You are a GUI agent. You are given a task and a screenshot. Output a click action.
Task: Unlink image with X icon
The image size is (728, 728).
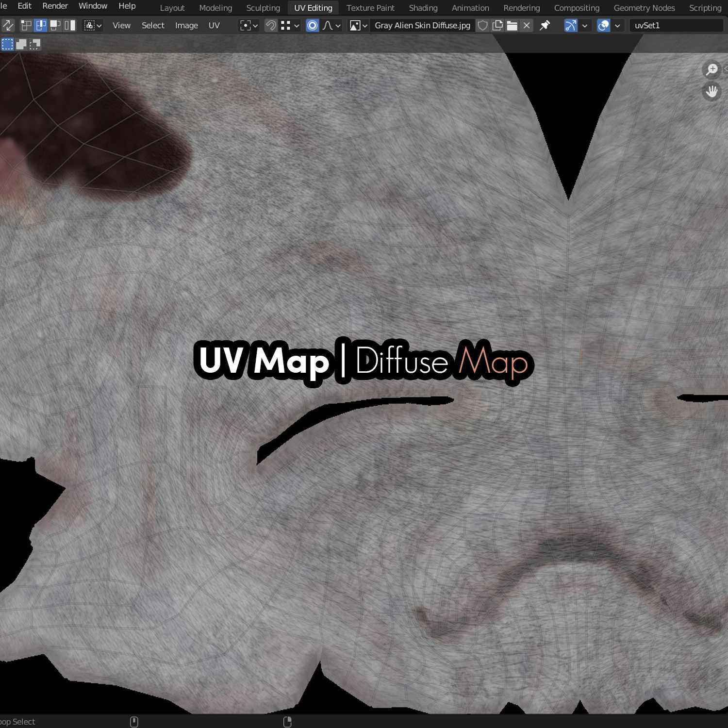(x=527, y=25)
